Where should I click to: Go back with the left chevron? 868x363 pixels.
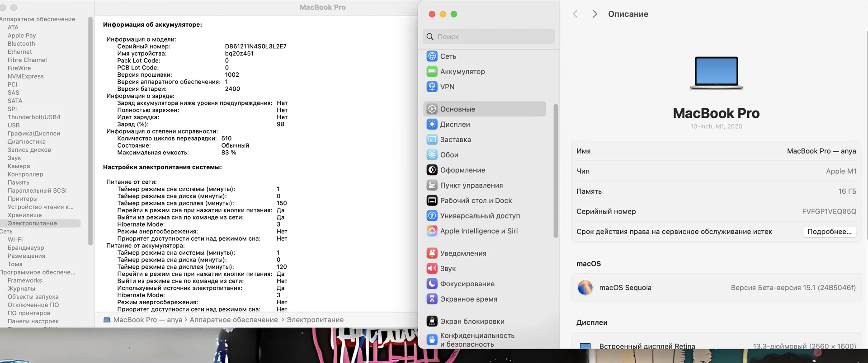coord(575,14)
